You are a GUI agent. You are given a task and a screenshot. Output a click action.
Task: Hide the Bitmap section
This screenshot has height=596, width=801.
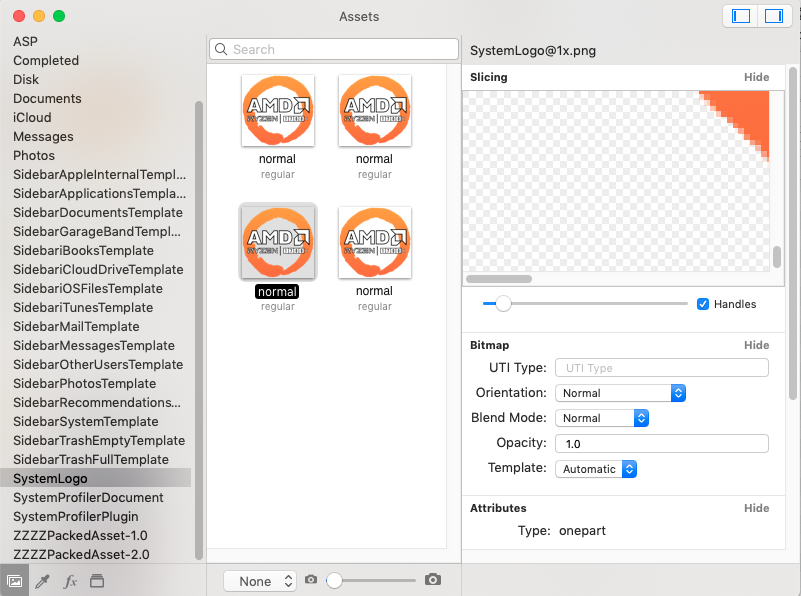click(x=756, y=345)
